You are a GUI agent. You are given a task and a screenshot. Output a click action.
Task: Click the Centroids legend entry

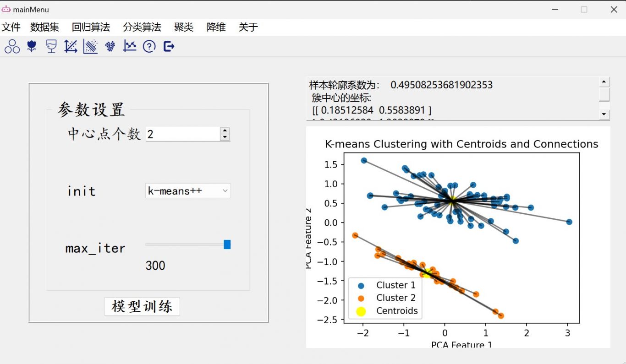(x=387, y=311)
